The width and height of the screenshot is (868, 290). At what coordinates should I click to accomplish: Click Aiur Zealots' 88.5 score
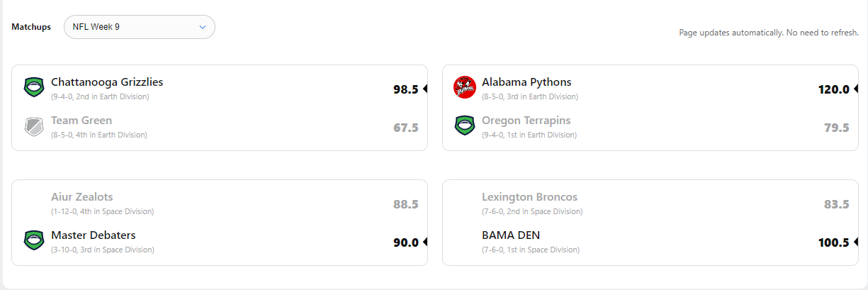[406, 205]
